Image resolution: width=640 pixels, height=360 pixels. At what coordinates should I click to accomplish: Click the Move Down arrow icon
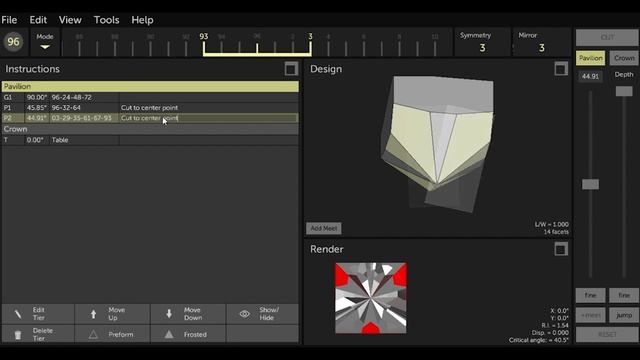(x=169, y=314)
